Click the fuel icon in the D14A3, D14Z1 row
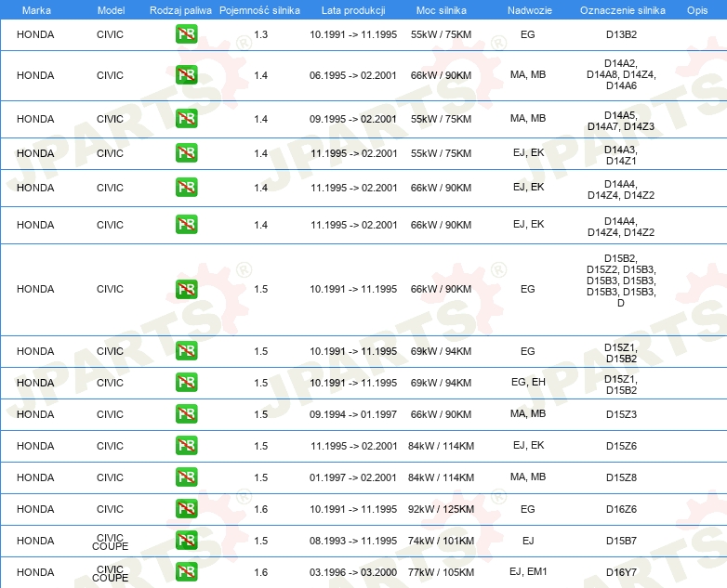Image resolution: width=727 pixels, height=588 pixels. pos(186,153)
